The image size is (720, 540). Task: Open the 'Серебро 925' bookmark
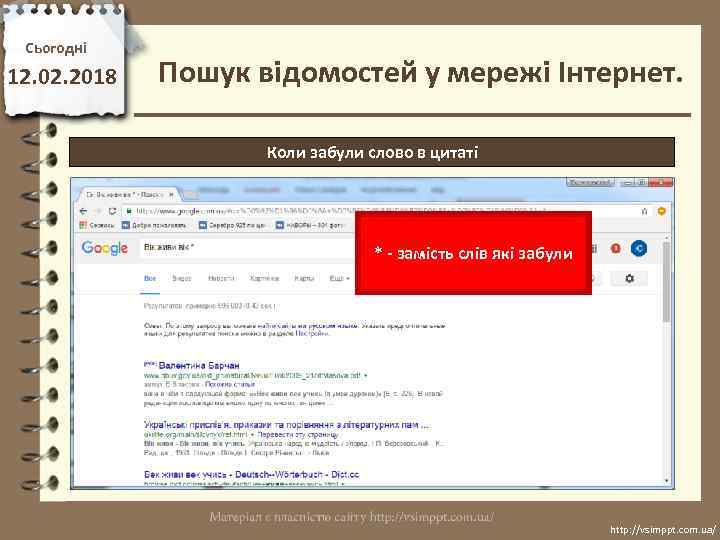pos(232,225)
